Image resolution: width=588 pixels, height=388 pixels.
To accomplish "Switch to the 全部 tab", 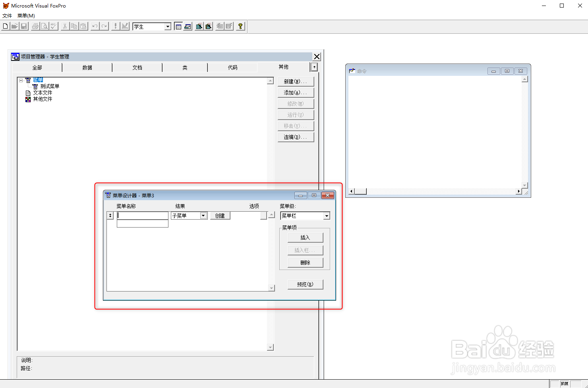I will (37, 68).
